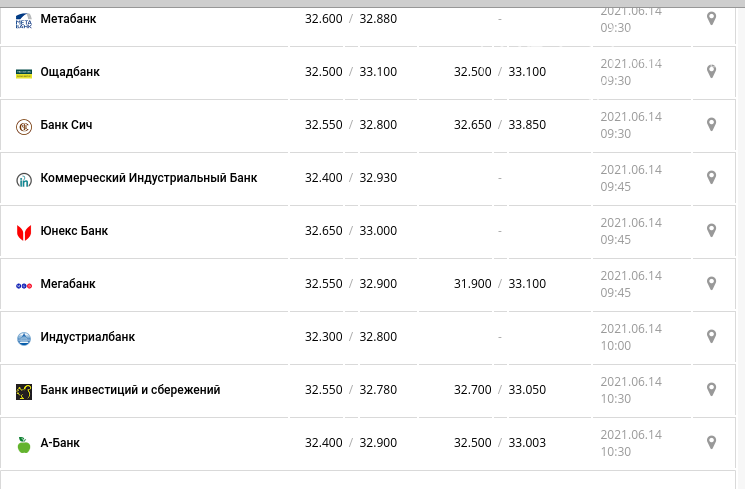Show А-Банк branches map pin
745x489 pixels.
click(x=711, y=442)
